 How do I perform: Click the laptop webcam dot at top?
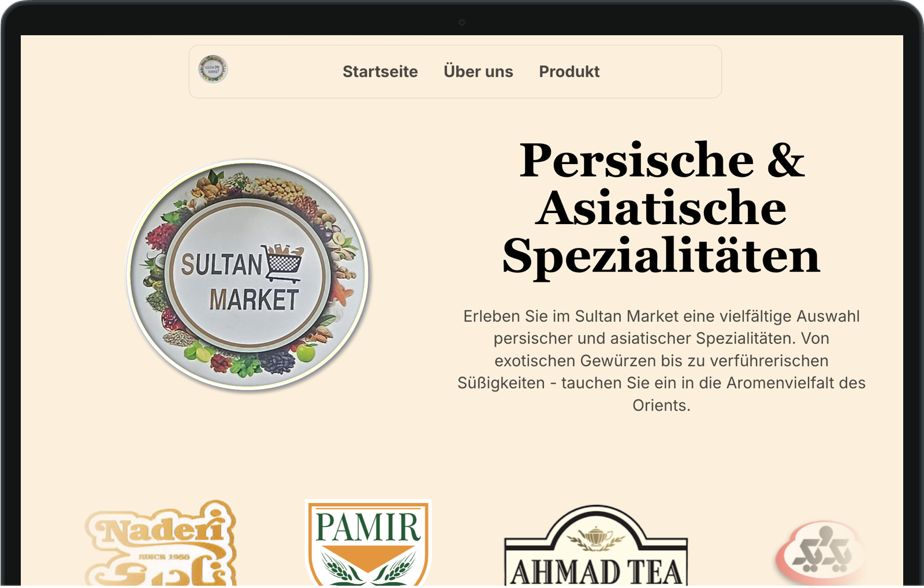[462, 23]
